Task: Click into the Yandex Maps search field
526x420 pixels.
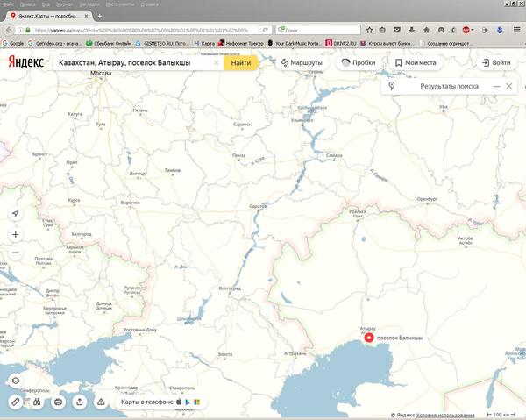Action: coord(131,63)
